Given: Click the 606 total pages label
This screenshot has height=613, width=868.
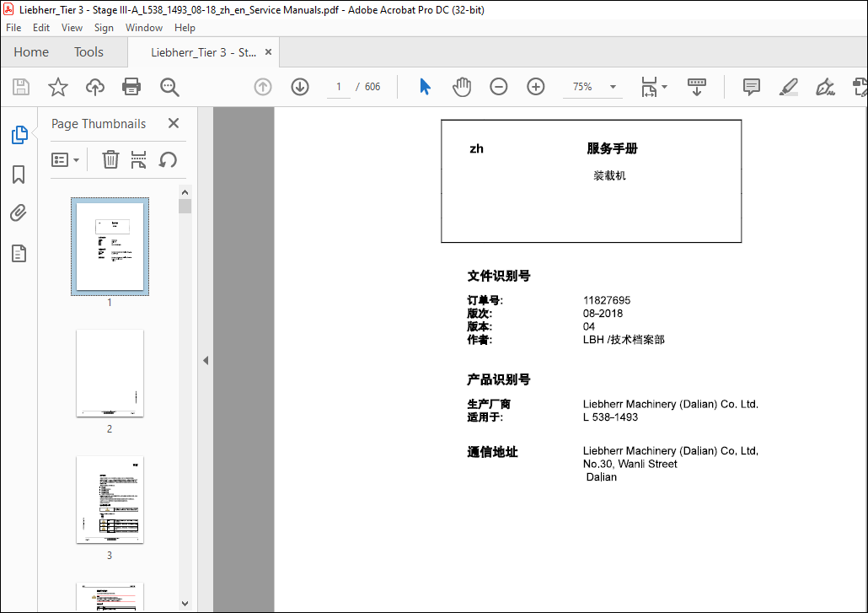Looking at the screenshot, I should coord(372,87).
